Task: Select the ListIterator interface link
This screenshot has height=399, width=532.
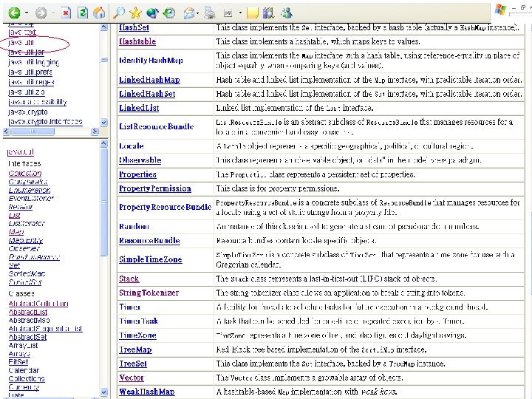Action: (27, 223)
